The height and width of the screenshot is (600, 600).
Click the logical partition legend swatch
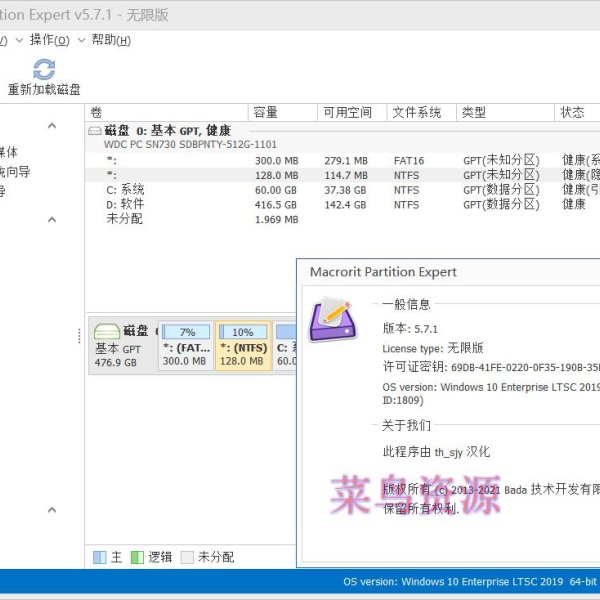[137, 557]
